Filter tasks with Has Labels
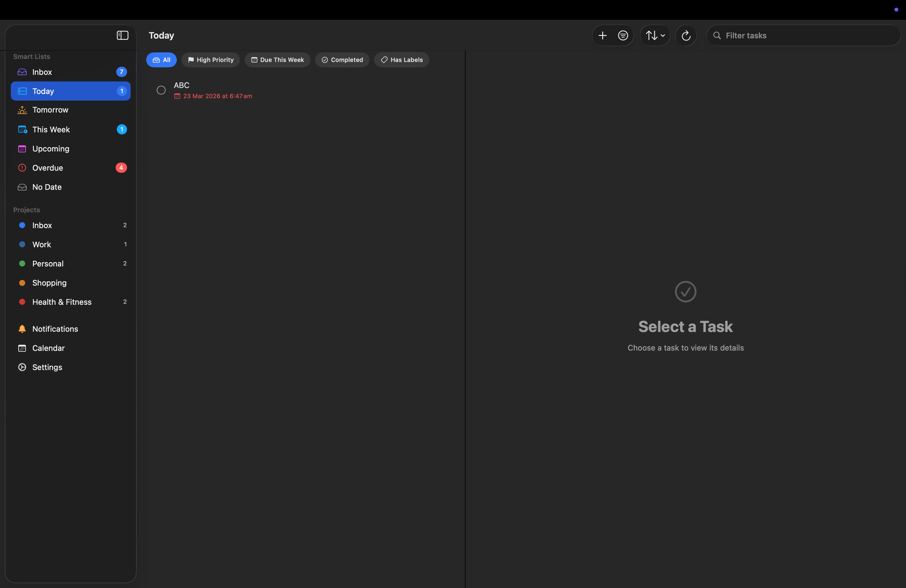The image size is (906, 588). [x=401, y=60]
